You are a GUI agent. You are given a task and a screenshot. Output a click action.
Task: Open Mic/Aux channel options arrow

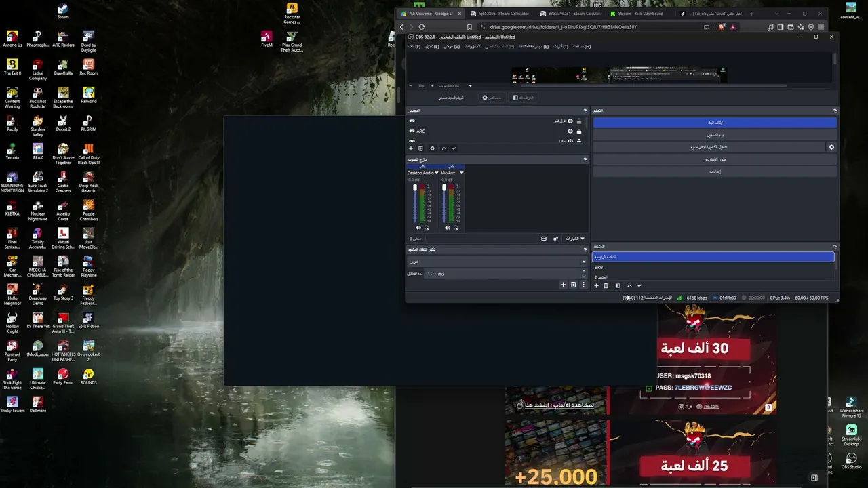pos(462,173)
